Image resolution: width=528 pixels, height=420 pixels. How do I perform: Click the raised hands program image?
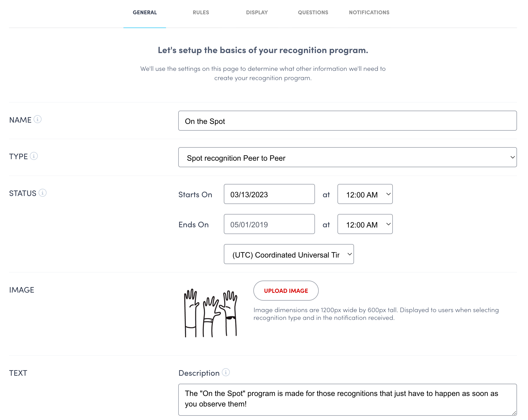click(x=211, y=313)
